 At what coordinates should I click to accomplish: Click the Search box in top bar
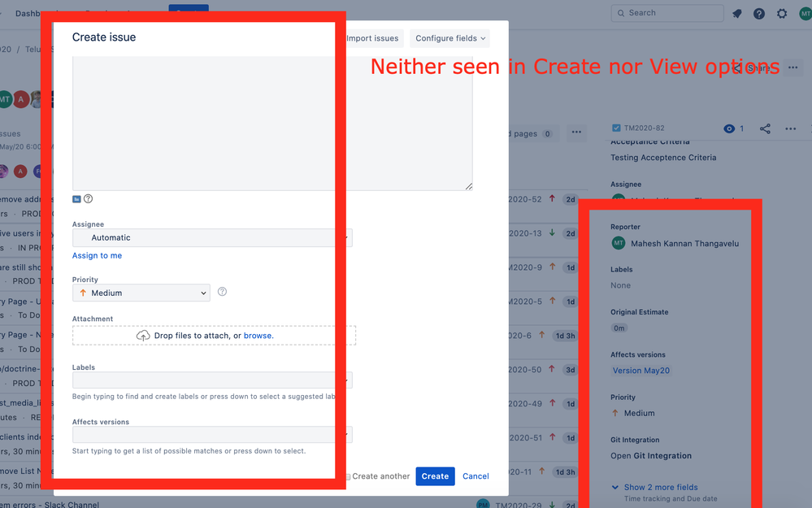(667, 13)
